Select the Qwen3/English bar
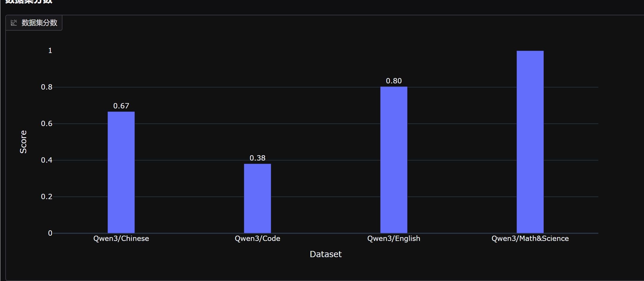 click(394, 160)
